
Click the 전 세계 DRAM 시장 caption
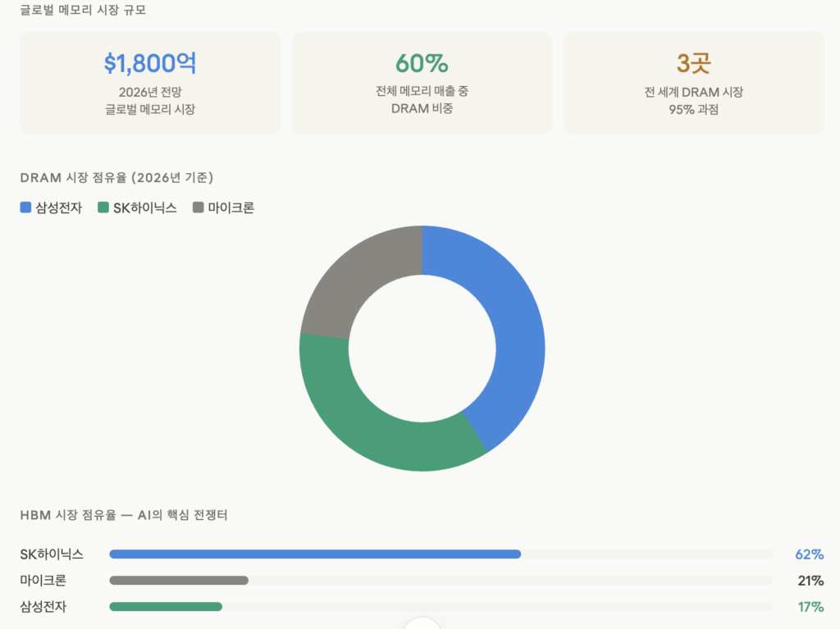click(x=694, y=92)
